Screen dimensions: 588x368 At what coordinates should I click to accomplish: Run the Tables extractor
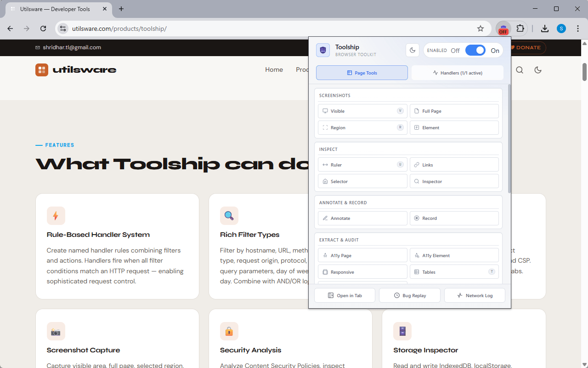(454, 272)
